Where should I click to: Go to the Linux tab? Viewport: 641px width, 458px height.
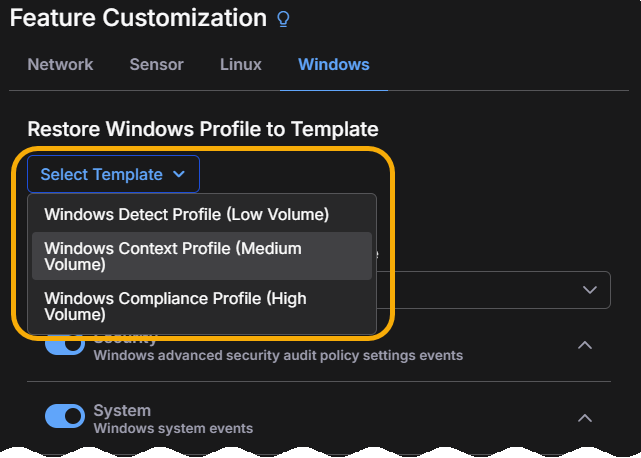click(241, 65)
